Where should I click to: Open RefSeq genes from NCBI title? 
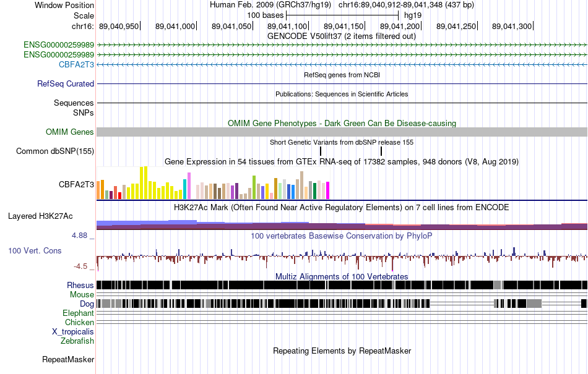(x=342, y=75)
